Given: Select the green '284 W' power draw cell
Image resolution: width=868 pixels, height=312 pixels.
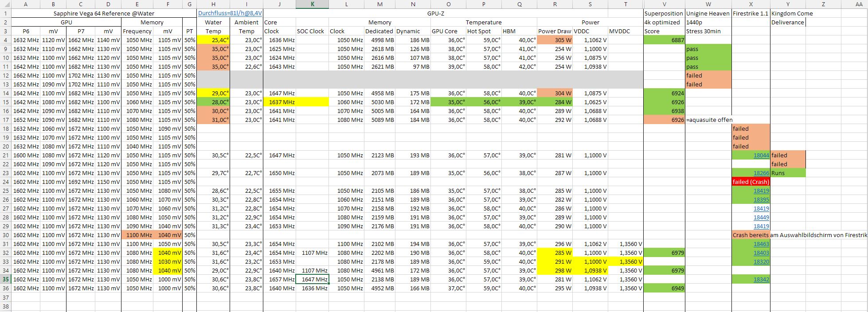Looking at the screenshot, I should (555, 102).
